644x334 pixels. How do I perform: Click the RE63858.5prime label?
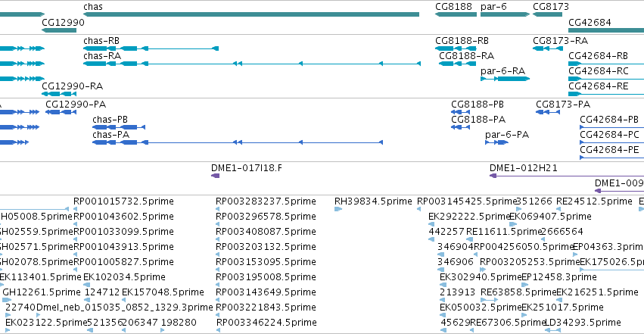[518, 292]
